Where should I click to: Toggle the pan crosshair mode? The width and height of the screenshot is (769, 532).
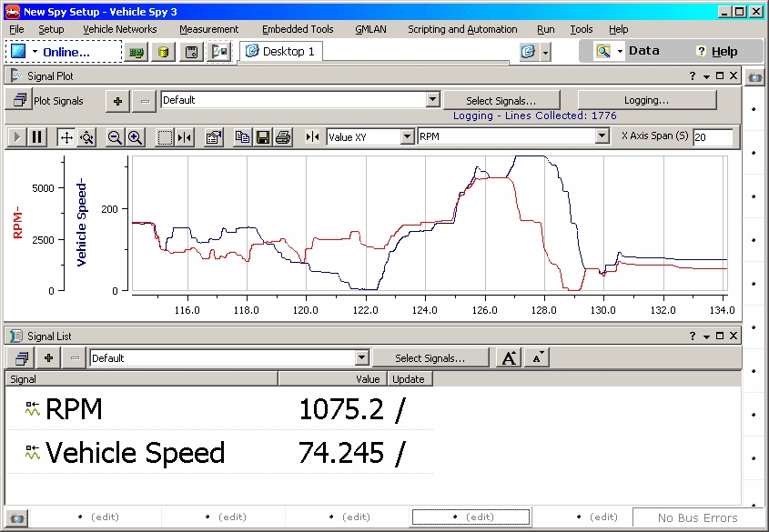click(x=66, y=137)
